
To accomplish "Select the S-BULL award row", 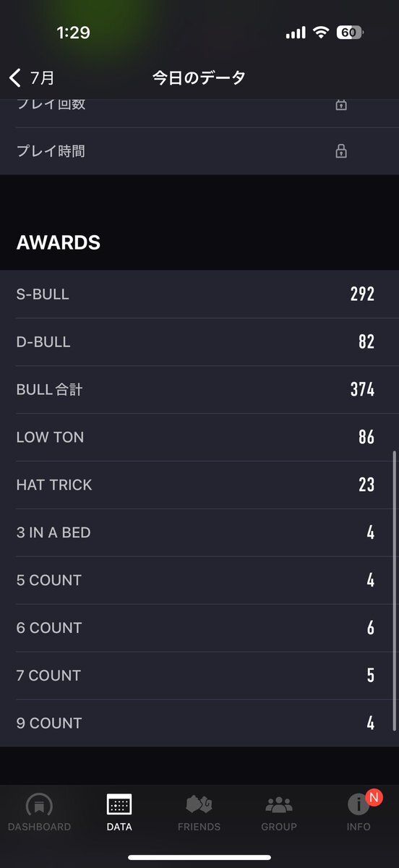I will point(199,294).
